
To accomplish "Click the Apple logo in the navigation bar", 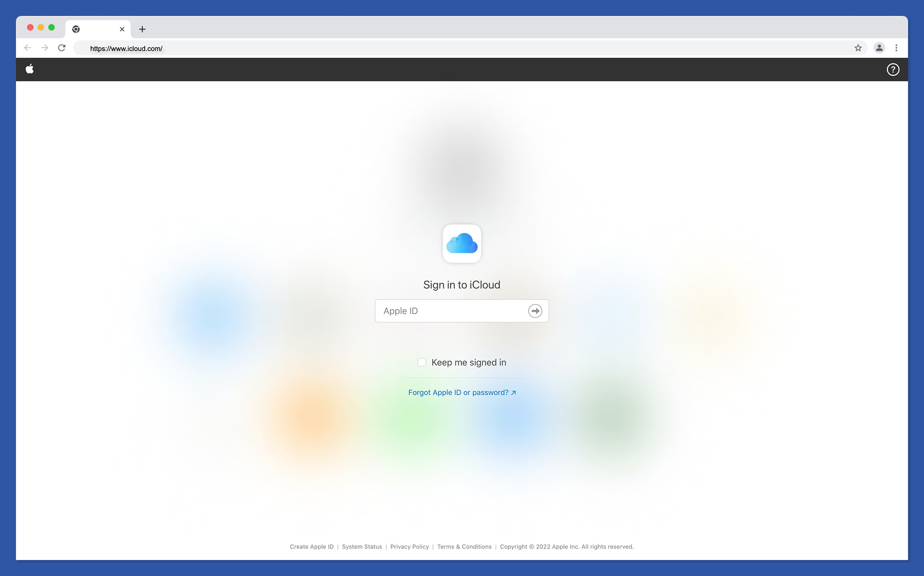I will [x=30, y=69].
